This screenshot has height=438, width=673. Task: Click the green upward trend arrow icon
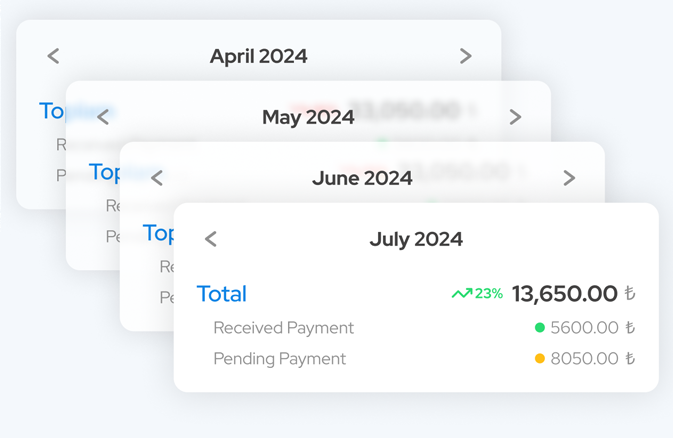click(462, 294)
